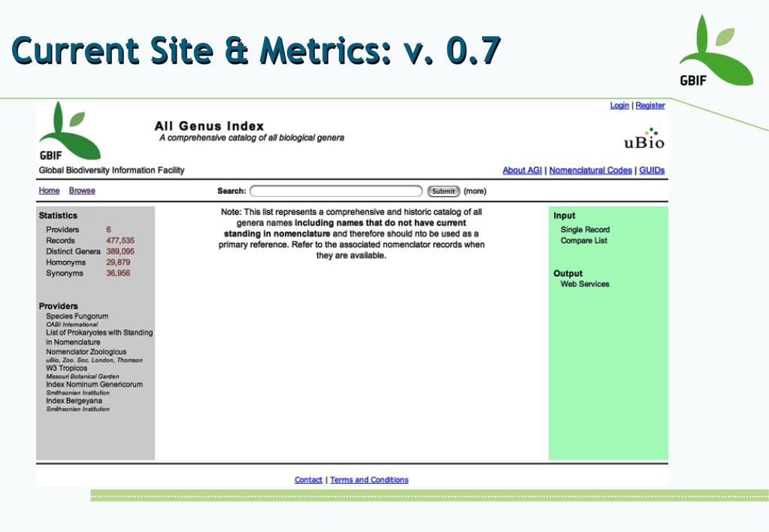
Task: Select the Index Nominum Genericorum provider
Action: [95, 385]
